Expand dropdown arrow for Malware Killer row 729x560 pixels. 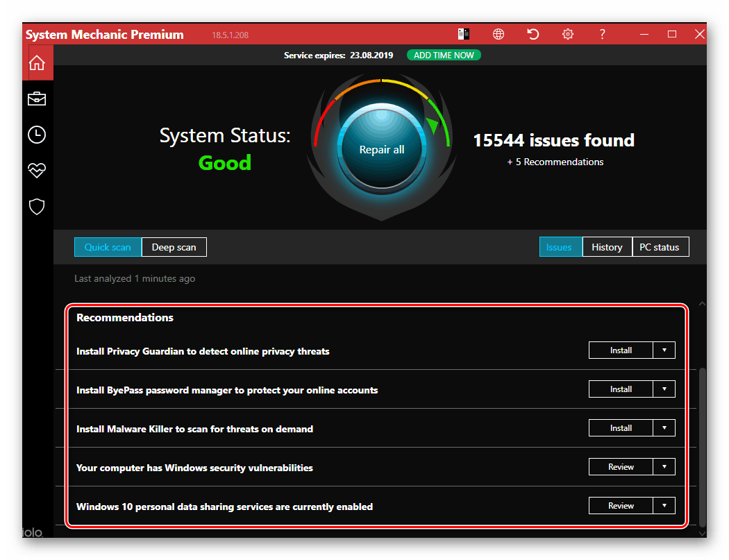point(664,428)
